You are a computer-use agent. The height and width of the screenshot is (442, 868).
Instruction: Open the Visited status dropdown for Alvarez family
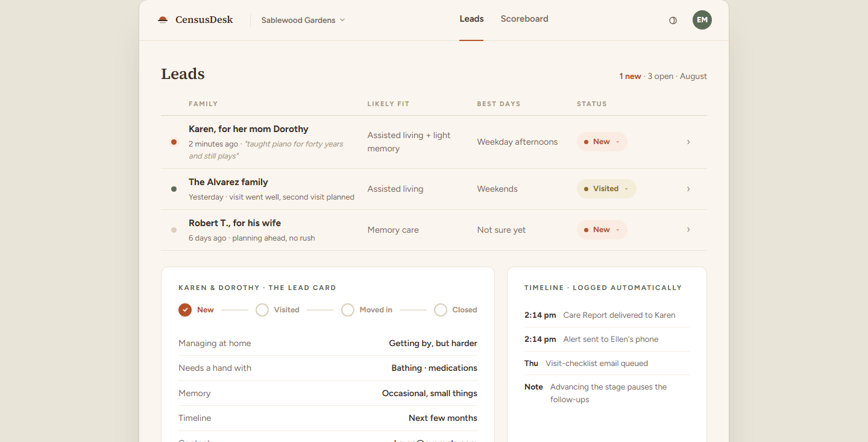click(x=606, y=189)
